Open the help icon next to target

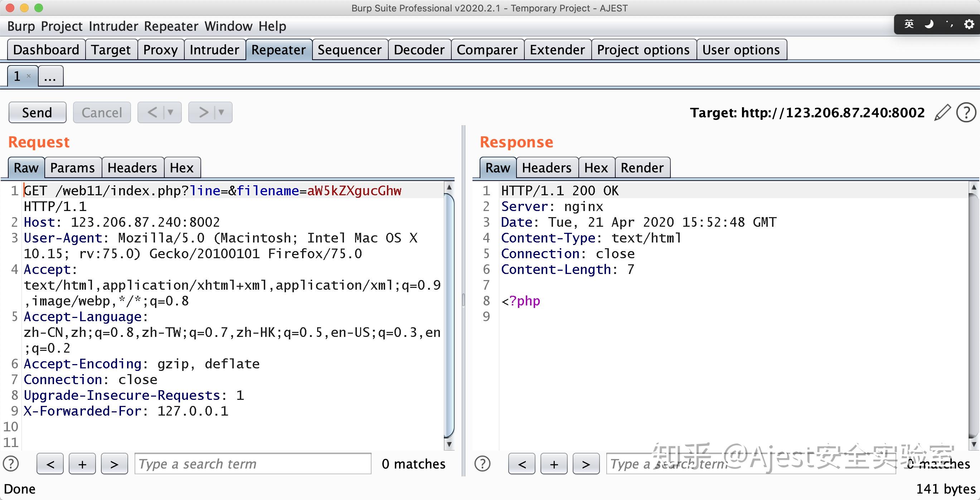pos(966,113)
